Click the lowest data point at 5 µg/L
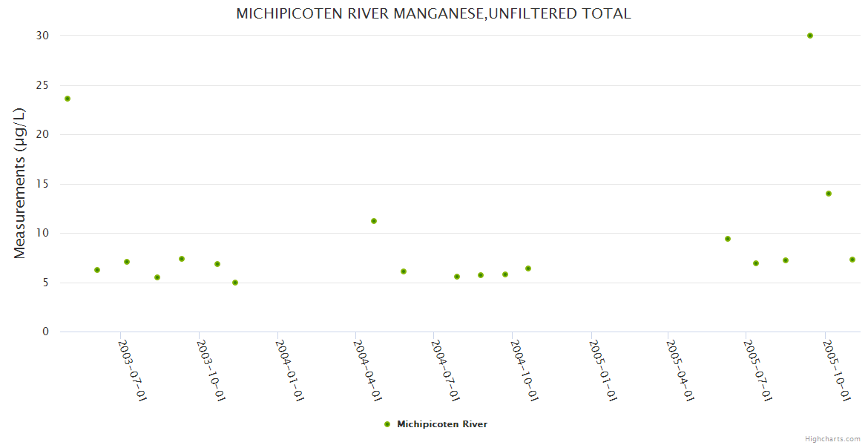 click(235, 283)
